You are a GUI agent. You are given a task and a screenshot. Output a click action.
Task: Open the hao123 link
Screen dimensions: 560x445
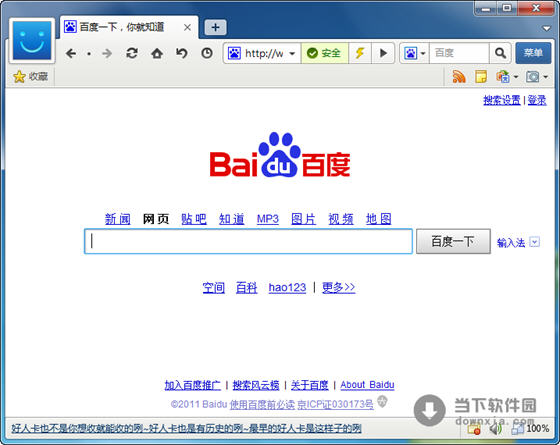tap(287, 288)
